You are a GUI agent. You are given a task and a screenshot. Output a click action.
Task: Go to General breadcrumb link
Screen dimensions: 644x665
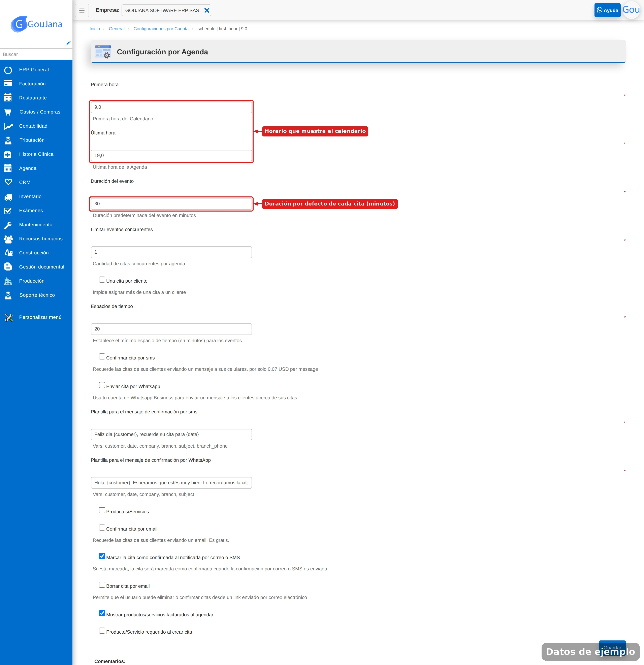pos(117,29)
